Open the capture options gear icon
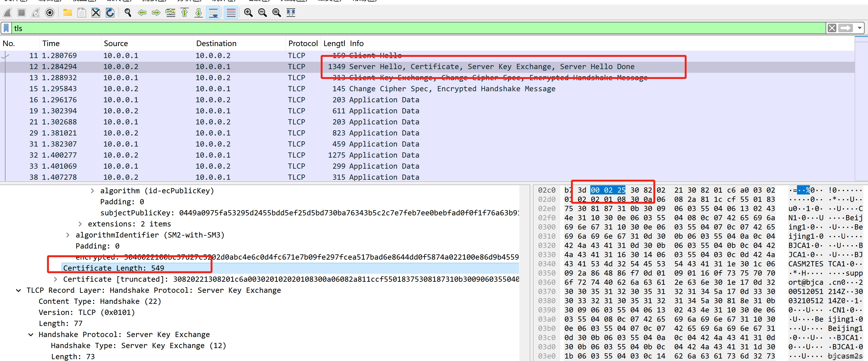Viewport: 868px width, 361px height. pos(50,13)
